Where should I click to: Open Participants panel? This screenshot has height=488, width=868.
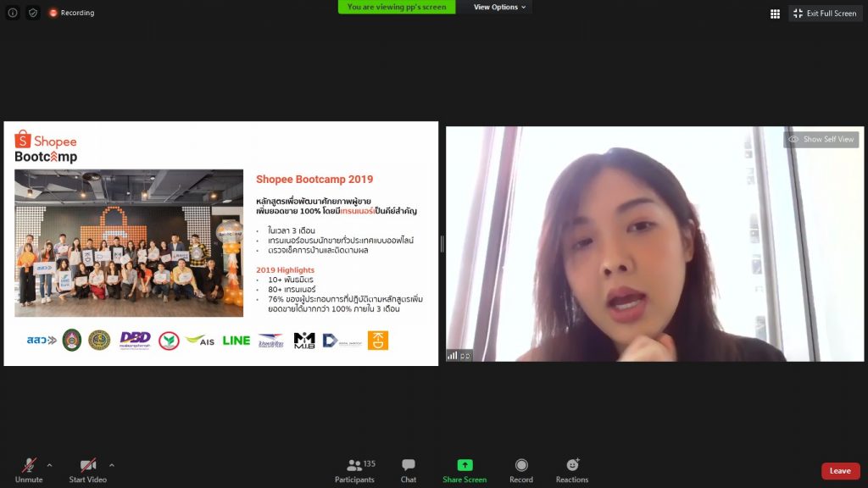[x=355, y=471]
